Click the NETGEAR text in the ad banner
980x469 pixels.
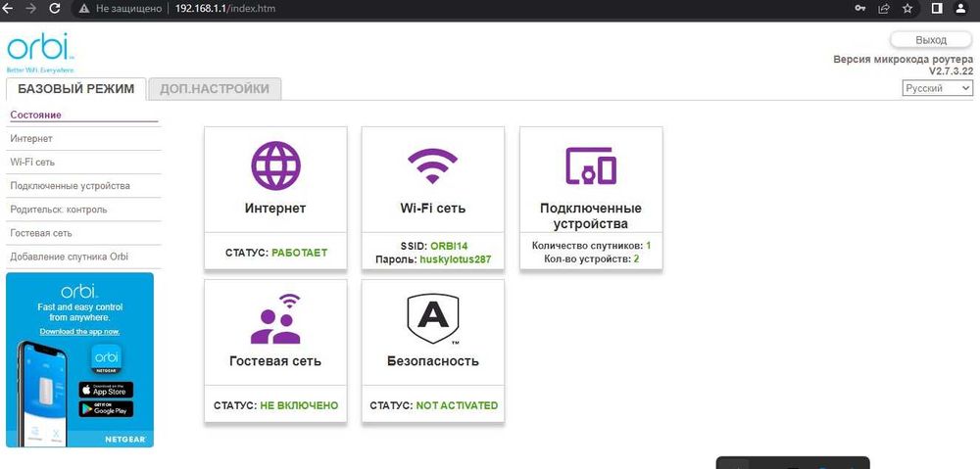(x=125, y=440)
